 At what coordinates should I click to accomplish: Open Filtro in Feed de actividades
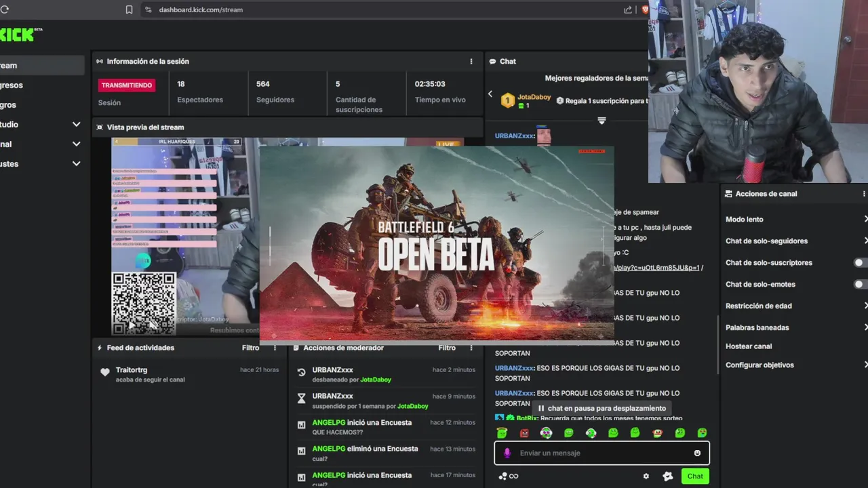(x=250, y=348)
